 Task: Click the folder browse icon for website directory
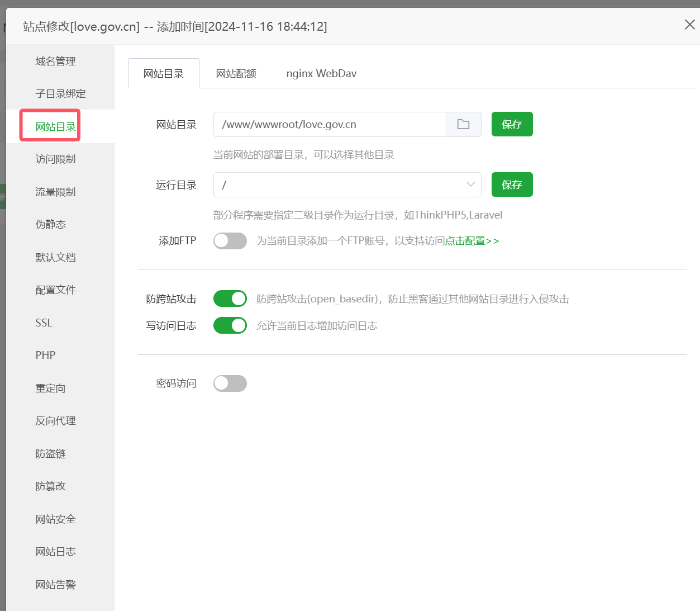(463, 124)
